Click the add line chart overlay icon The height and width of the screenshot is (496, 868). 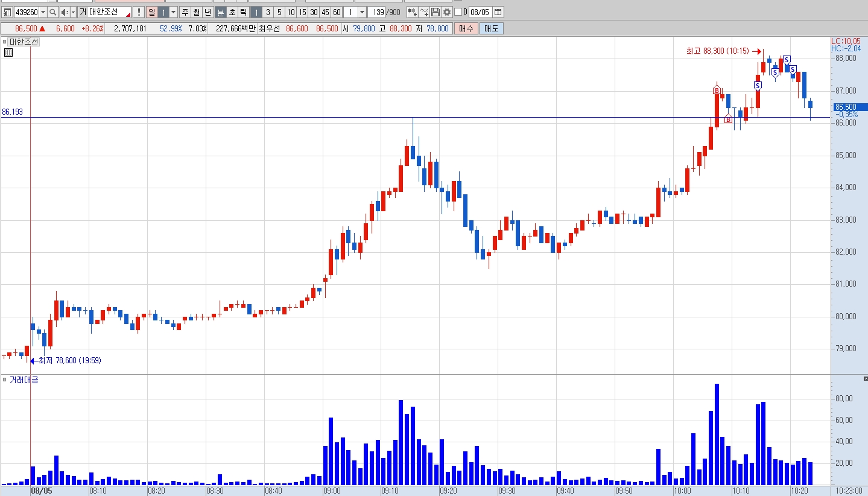pos(425,12)
